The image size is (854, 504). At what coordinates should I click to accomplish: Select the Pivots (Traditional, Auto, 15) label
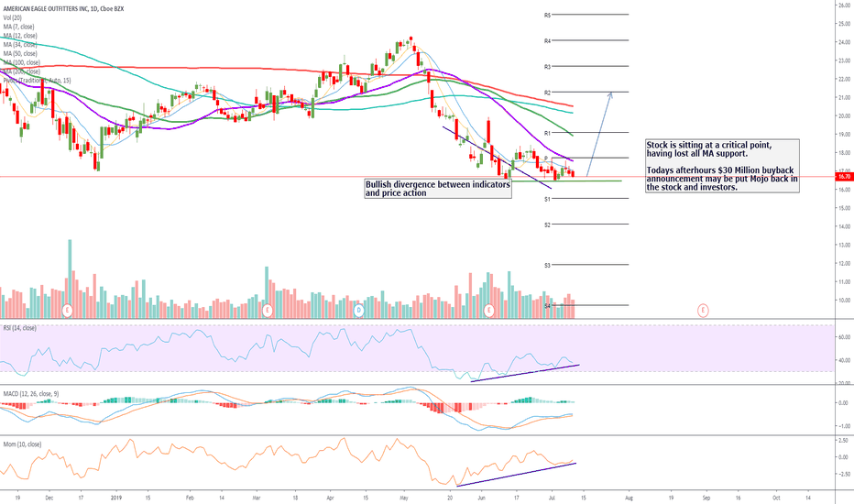click(x=37, y=81)
